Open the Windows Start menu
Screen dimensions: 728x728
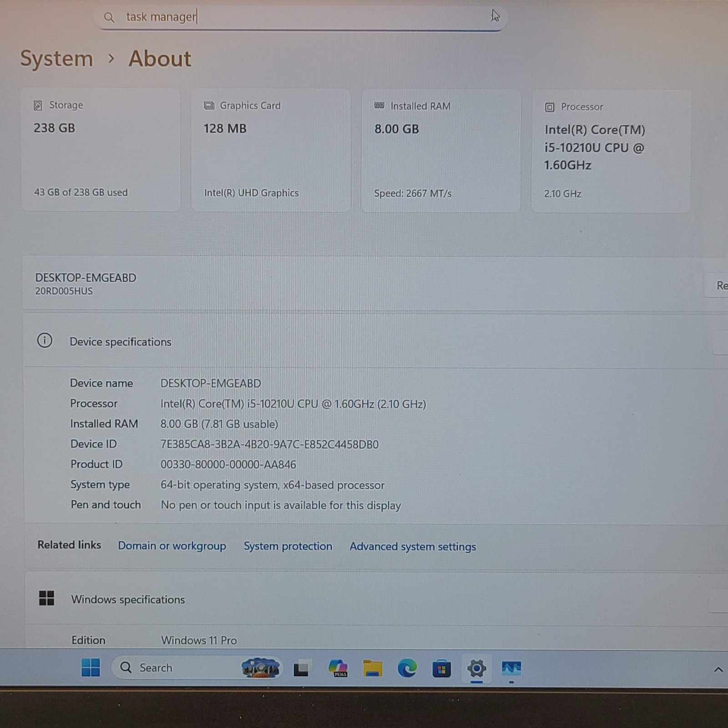[x=91, y=667]
